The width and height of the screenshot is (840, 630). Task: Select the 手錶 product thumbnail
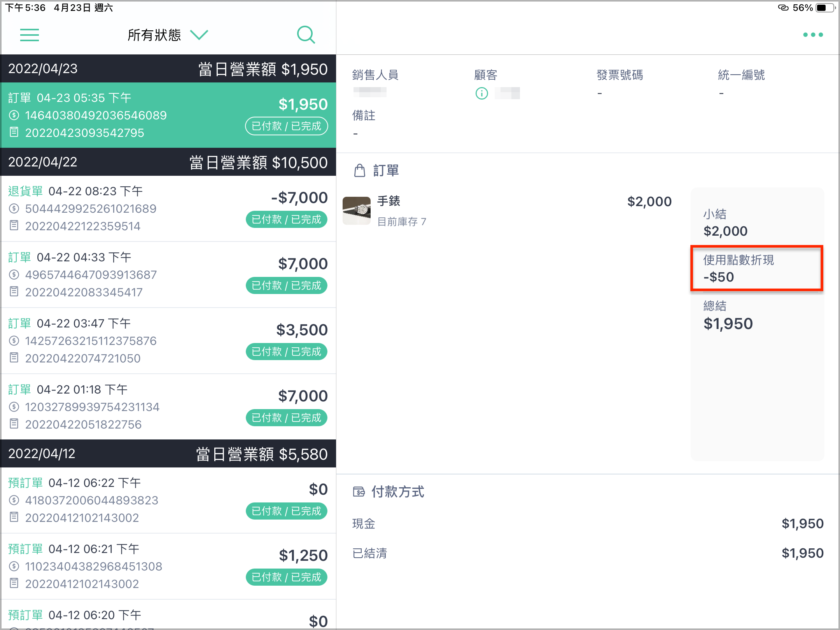click(x=357, y=210)
